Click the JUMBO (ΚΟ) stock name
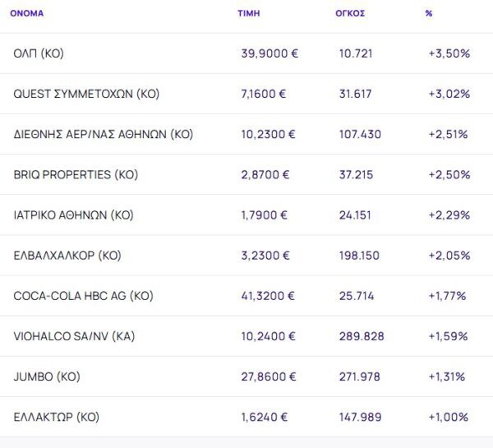 [47, 376]
